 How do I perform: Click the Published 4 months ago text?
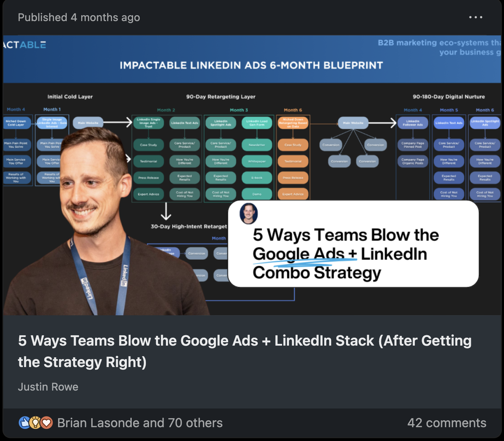[x=79, y=17]
